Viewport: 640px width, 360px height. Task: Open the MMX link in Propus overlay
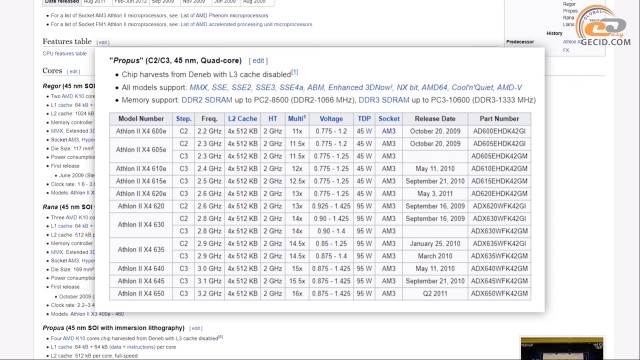pyautogui.click(x=198, y=87)
